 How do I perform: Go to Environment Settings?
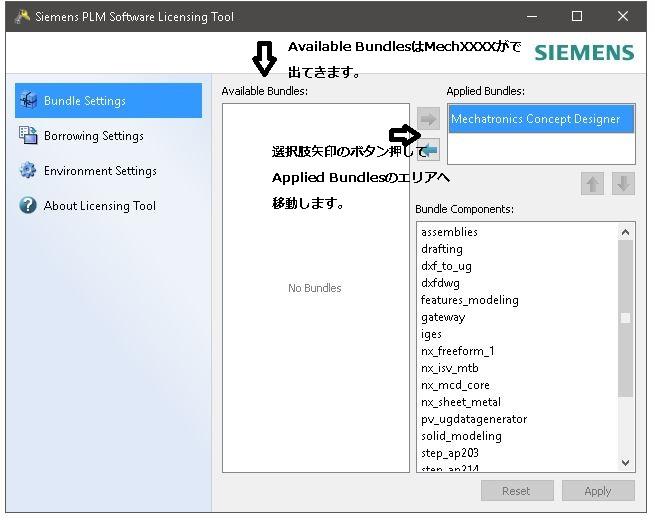[100, 171]
